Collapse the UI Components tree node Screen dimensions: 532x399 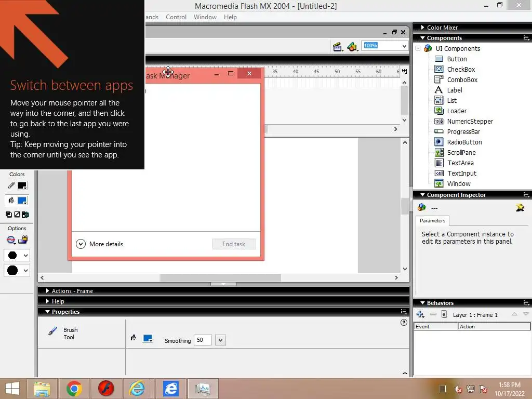coord(418,48)
